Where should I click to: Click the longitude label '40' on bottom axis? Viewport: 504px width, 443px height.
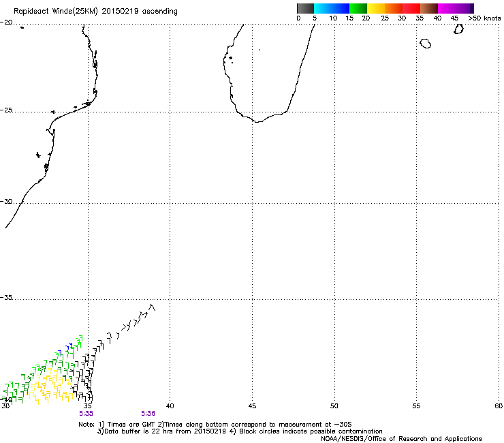click(x=170, y=406)
